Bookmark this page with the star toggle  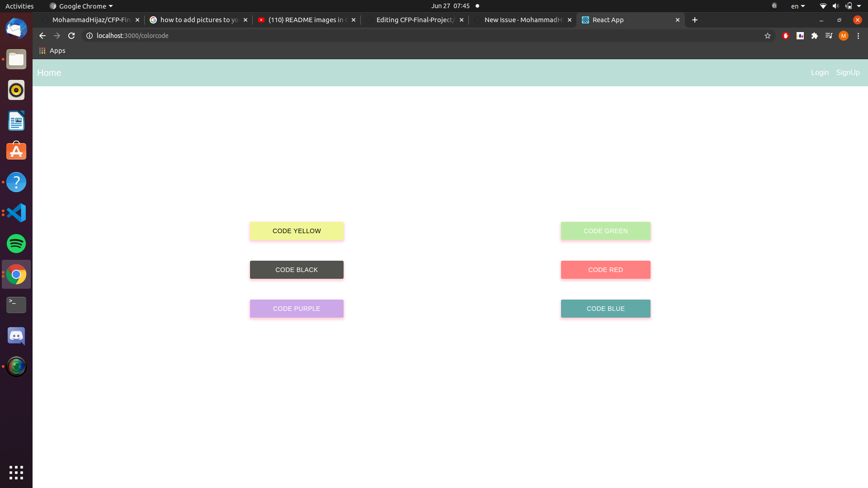[x=767, y=36]
